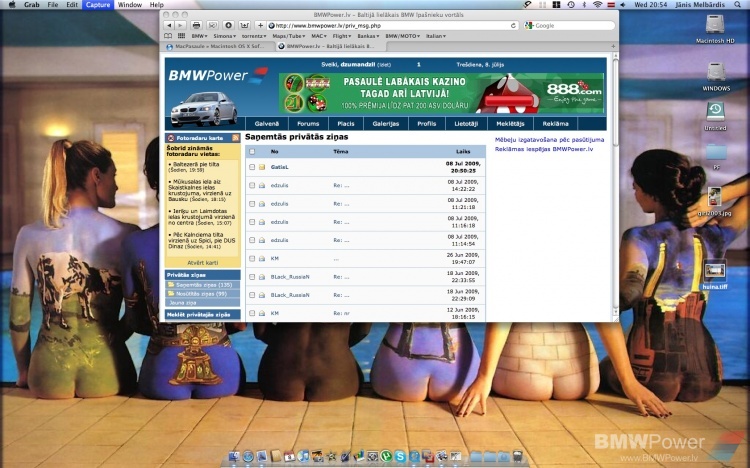Select huina.tiff file on desktop
Screen dimensions: 750x468
[x=715, y=275]
